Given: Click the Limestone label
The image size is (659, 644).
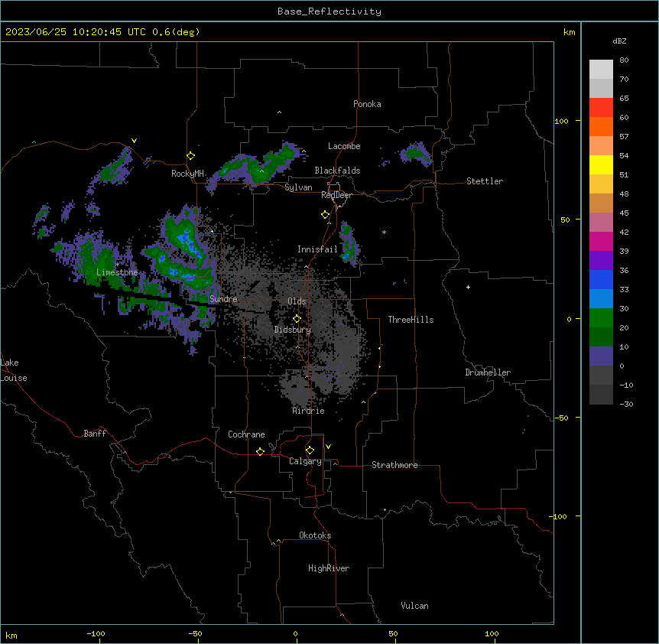Looking at the screenshot, I should (117, 272).
